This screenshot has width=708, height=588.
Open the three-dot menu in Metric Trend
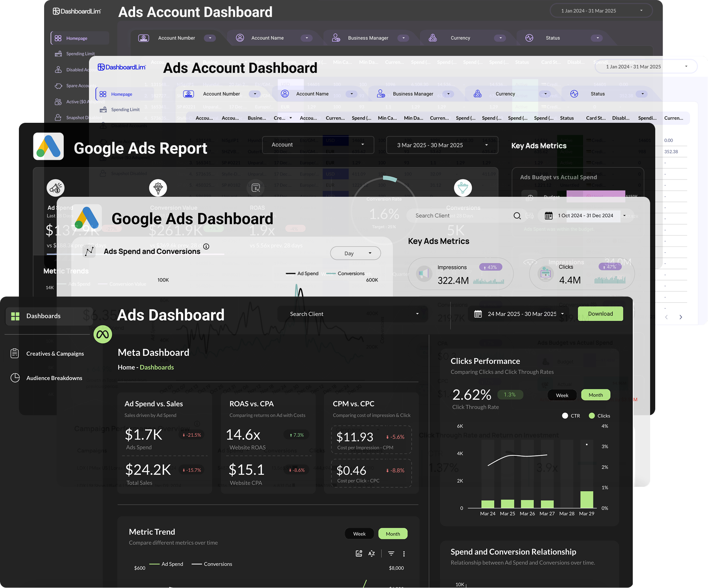[x=404, y=554]
